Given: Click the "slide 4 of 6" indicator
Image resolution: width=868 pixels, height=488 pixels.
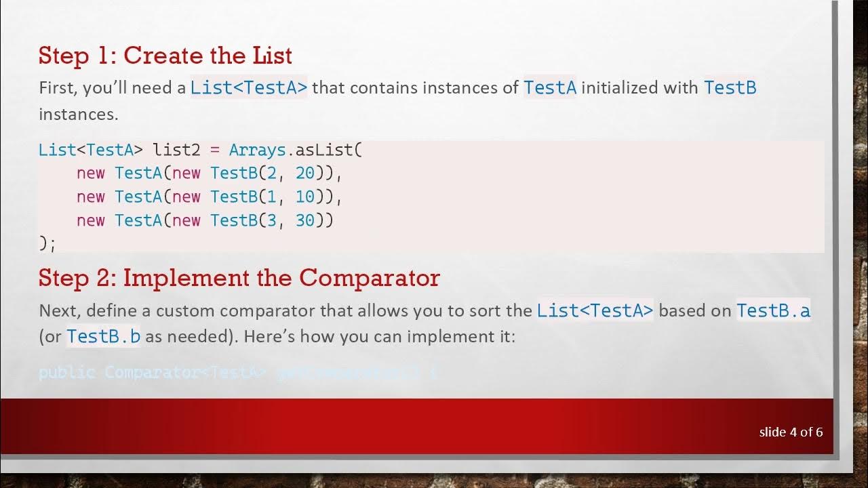Looking at the screenshot, I should point(791,432).
